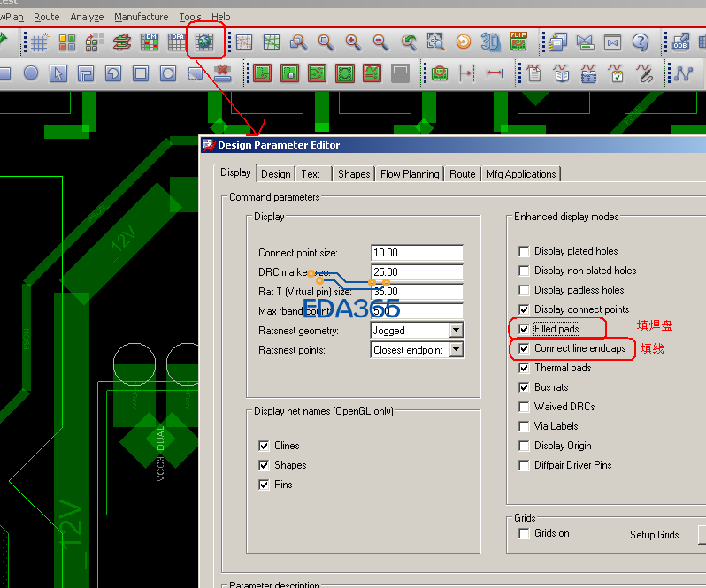Open the Route menu
The image size is (706, 588).
pyautogui.click(x=46, y=17)
